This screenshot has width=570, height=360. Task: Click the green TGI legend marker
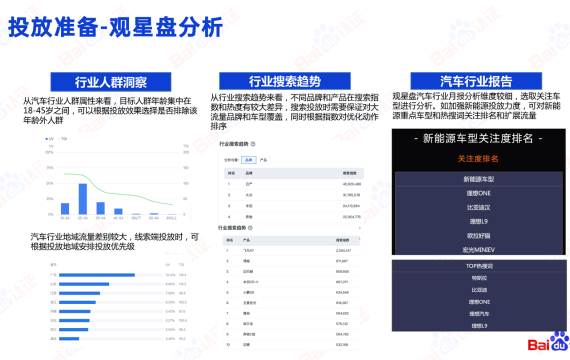click(59, 139)
